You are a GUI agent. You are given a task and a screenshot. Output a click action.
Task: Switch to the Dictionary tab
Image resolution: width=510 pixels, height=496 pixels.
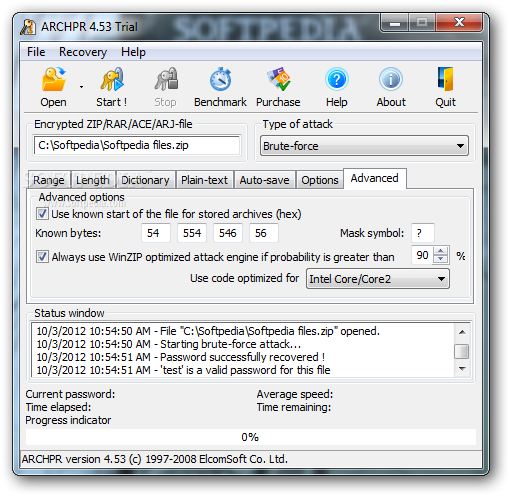[x=145, y=180]
